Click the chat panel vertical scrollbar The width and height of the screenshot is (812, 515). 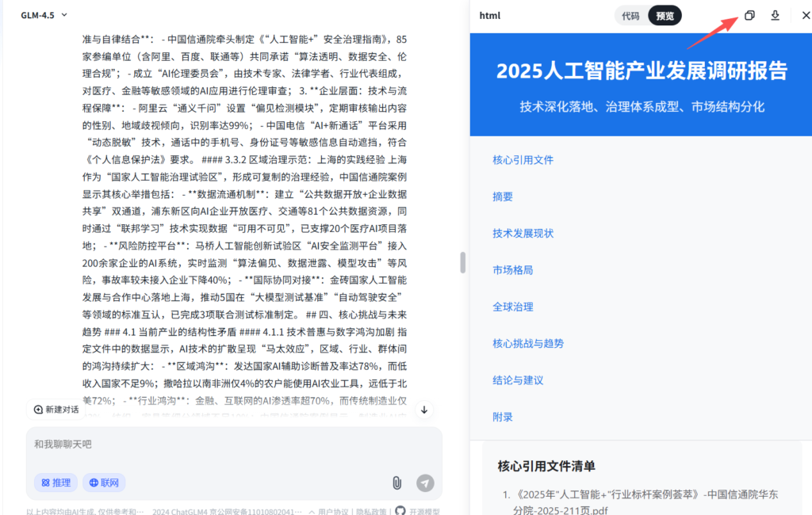462,262
